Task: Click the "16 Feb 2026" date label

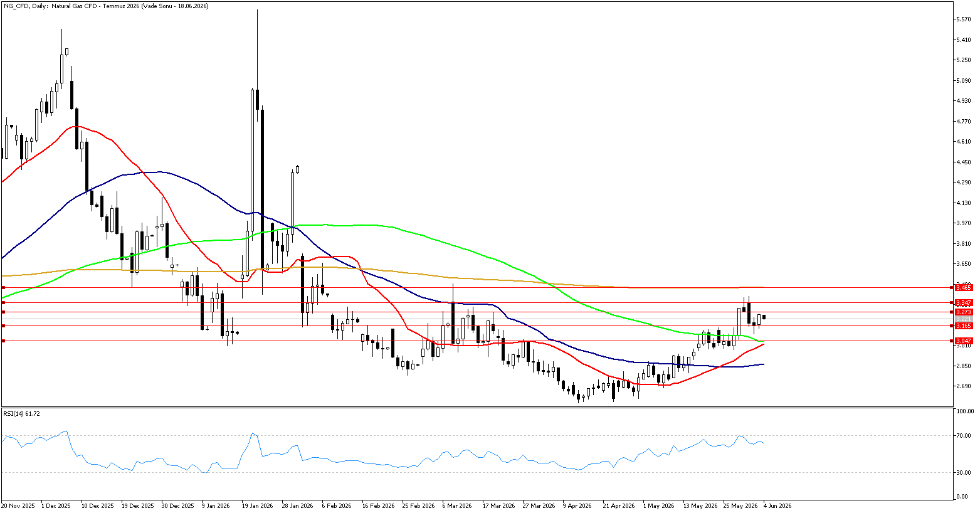Action: pyautogui.click(x=378, y=505)
